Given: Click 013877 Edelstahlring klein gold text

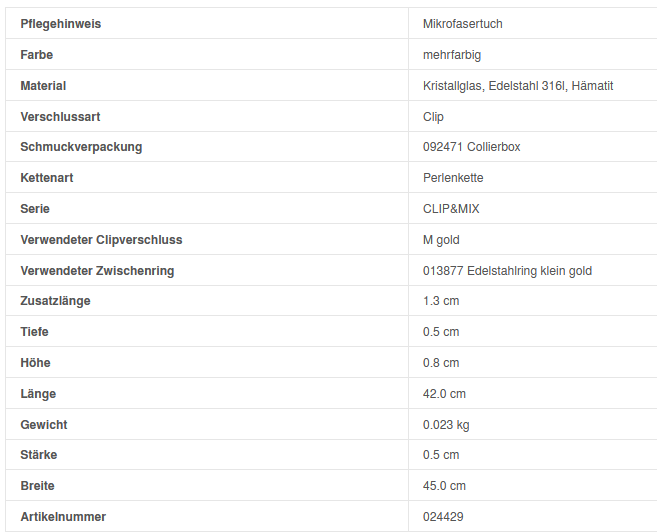Looking at the screenshot, I should click(507, 271).
